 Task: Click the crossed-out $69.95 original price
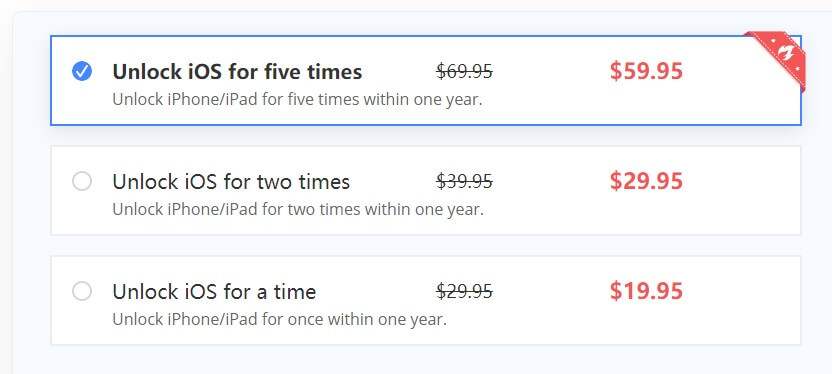[x=464, y=71]
